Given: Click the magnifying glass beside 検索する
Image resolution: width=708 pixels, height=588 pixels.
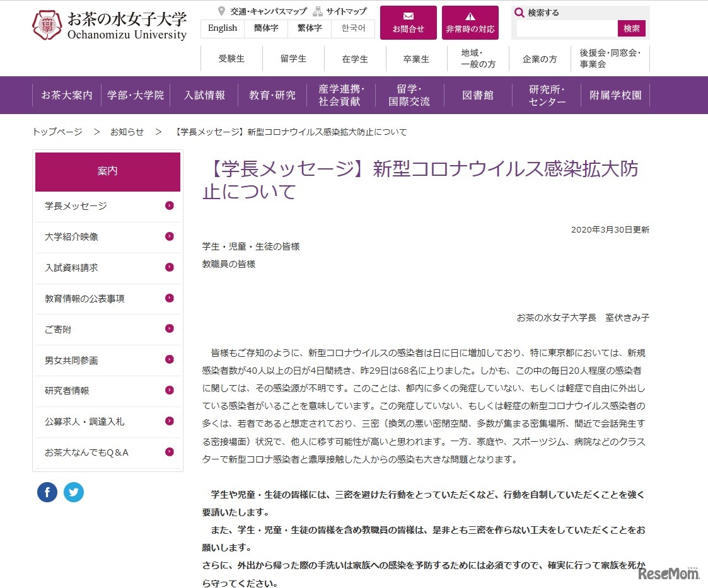Looking at the screenshot, I should 519,11.
